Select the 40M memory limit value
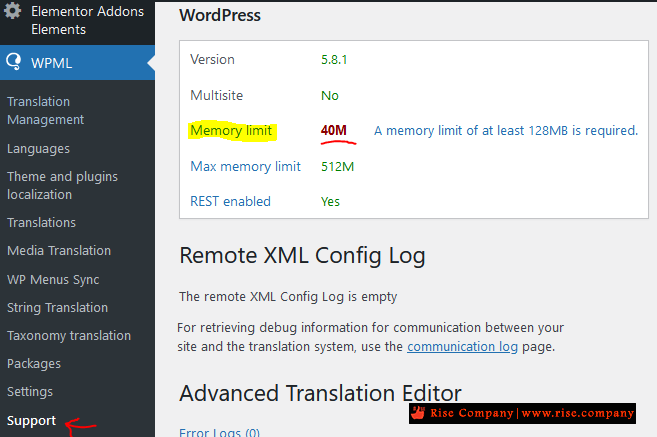The image size is (657, 437). 334,130
